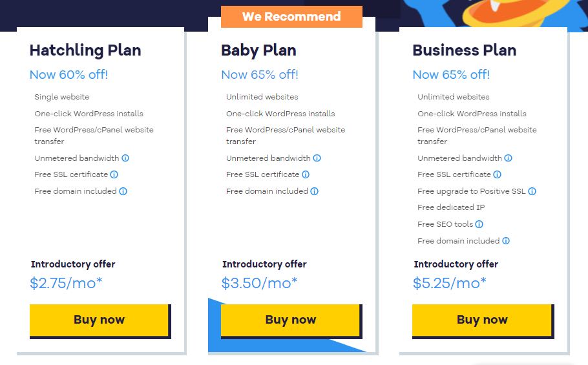Buy the Hatchling Plan now

pyautogui.click(x=99, y=320)
